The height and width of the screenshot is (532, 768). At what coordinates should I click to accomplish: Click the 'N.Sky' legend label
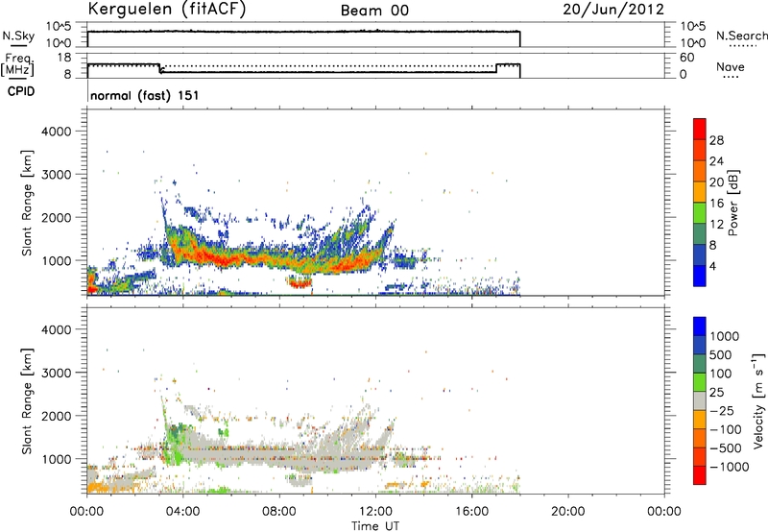click(18, 36)
